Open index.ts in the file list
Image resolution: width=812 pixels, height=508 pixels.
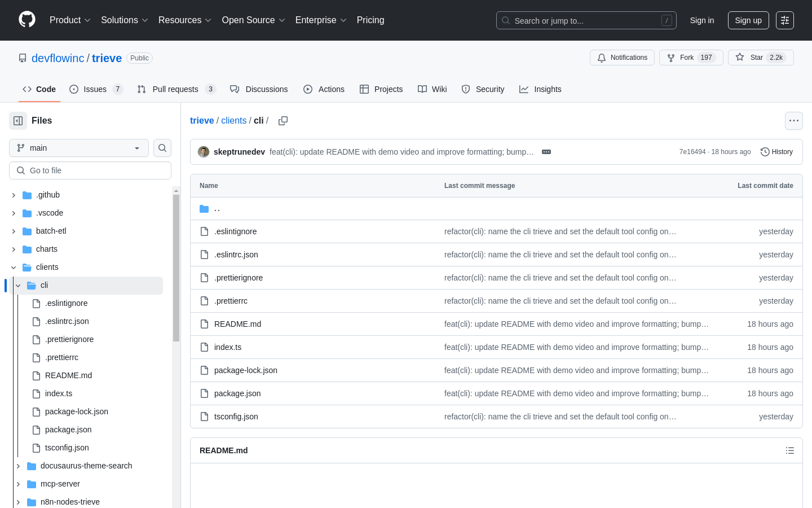click(x=228, y=347)
